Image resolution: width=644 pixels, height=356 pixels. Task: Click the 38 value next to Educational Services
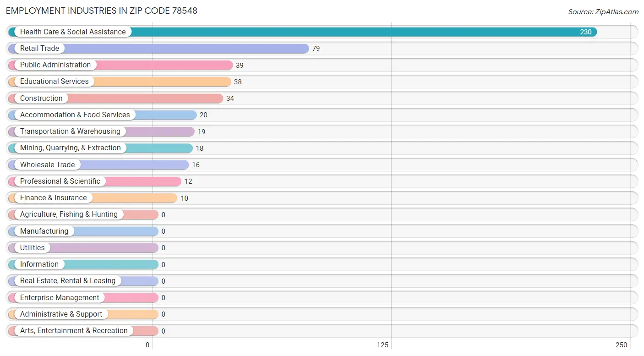[x=238, y=82]
